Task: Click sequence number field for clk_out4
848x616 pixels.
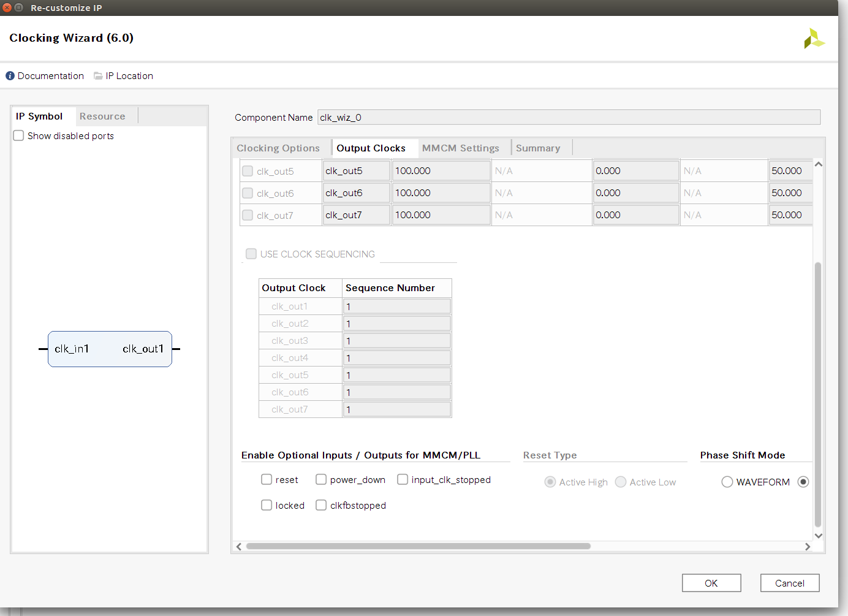Action: tap(397, 358)
